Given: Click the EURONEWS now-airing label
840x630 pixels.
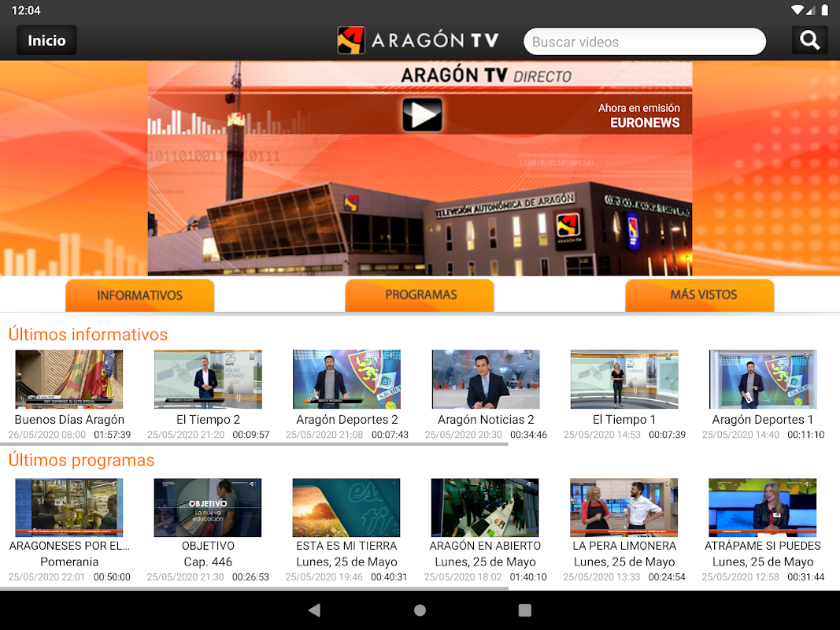Looking at the screenshot, I should coord(645,123).
